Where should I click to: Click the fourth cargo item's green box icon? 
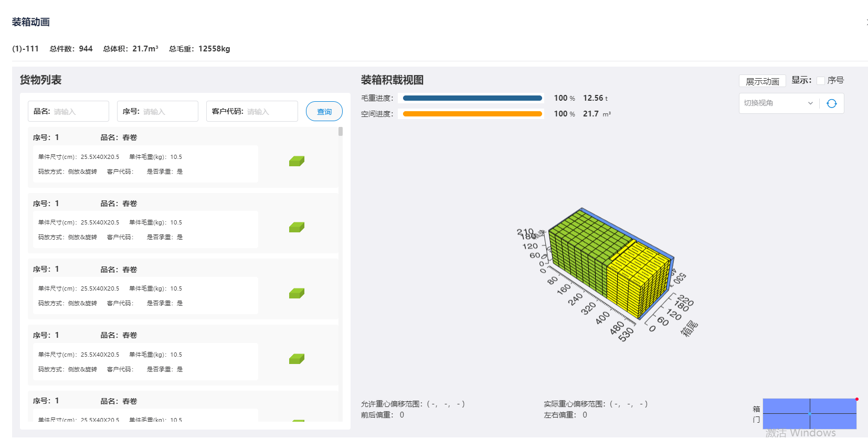pos(297,359)
